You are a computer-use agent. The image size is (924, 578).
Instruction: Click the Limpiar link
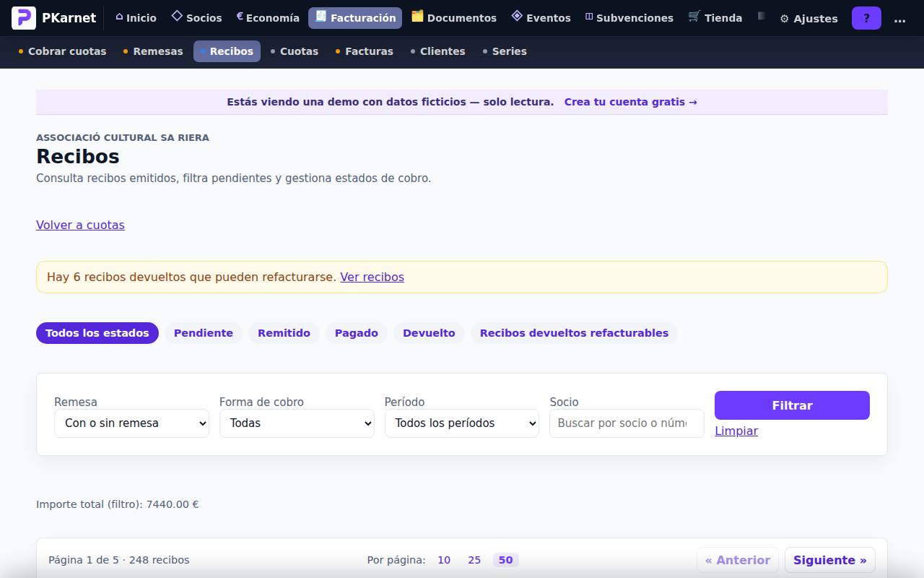(x=736, y=431)
